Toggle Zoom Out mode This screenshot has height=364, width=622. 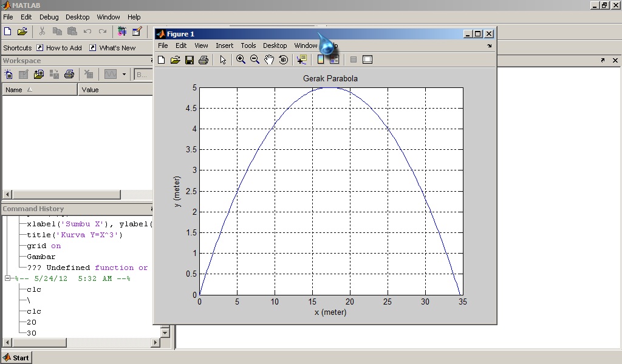point(255,59)
